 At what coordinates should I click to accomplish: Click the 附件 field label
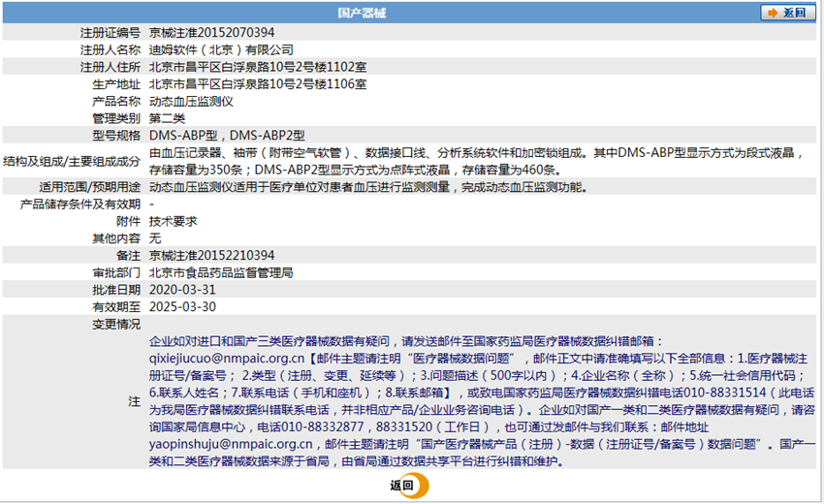click(128, 221)
